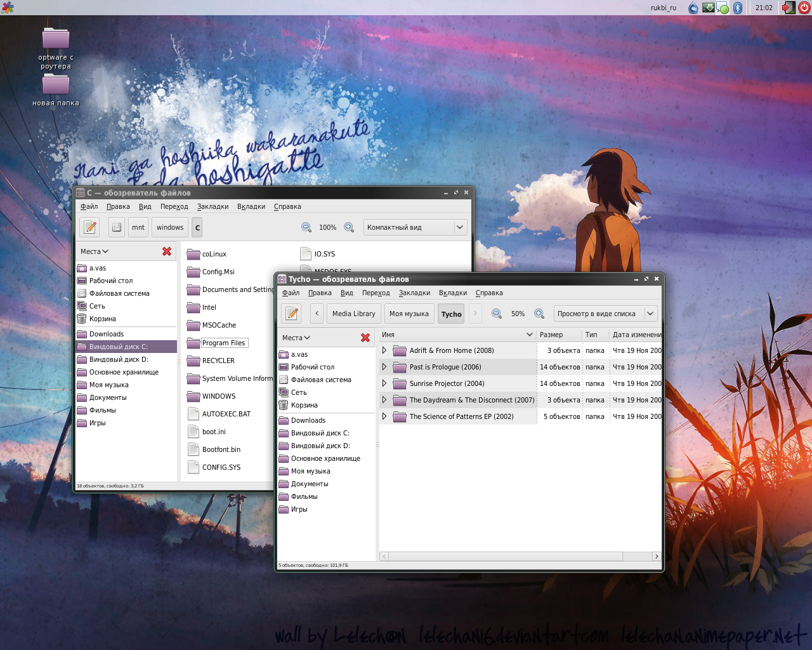
Task: Click the 'windows' path button in C window
Action: coord(170,227)
